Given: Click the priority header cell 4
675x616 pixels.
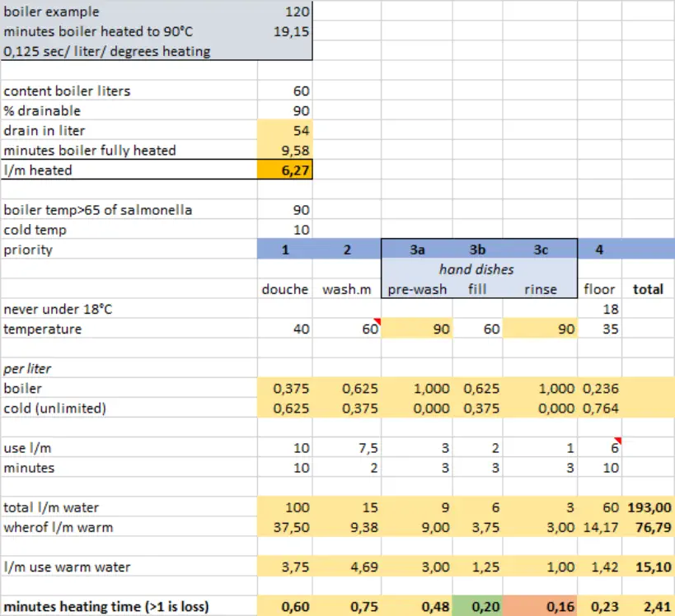Looking at the screenshot, I should 599,250.
